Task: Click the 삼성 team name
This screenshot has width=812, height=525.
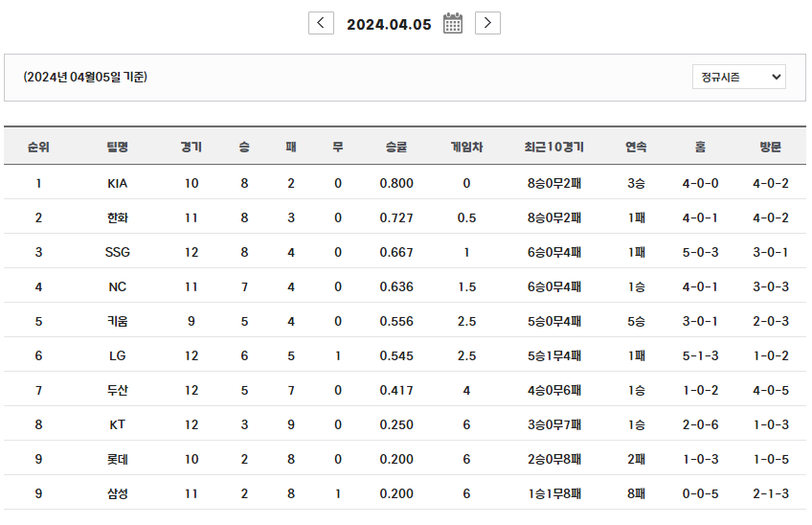Action: (x=118, y=494)
